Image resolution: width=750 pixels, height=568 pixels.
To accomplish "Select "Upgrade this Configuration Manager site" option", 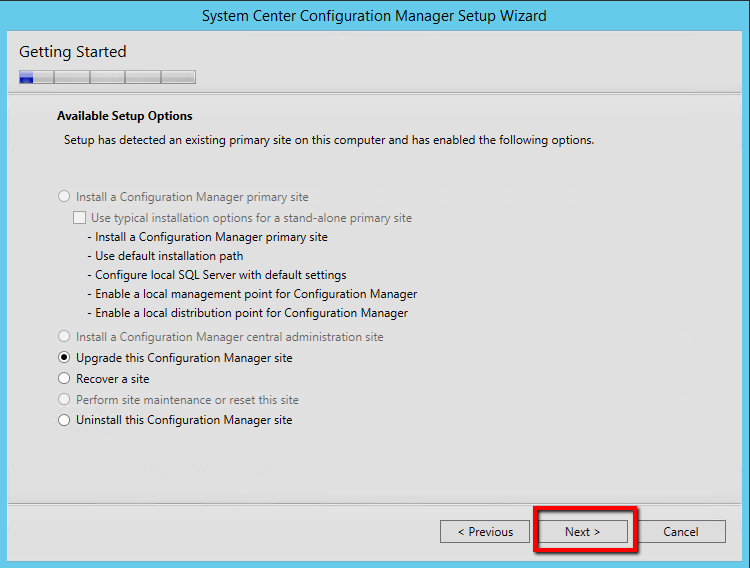I will point(65,358).
